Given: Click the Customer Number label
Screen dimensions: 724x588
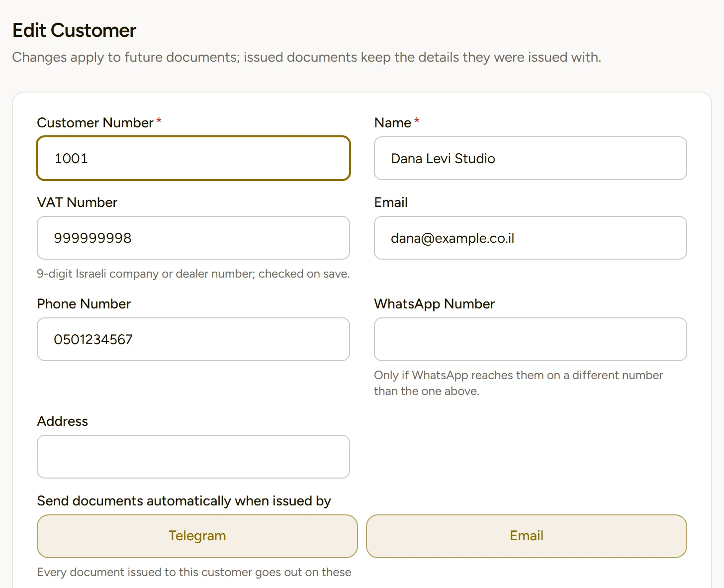Looking at the screenshot, I should tap(95, 122).
